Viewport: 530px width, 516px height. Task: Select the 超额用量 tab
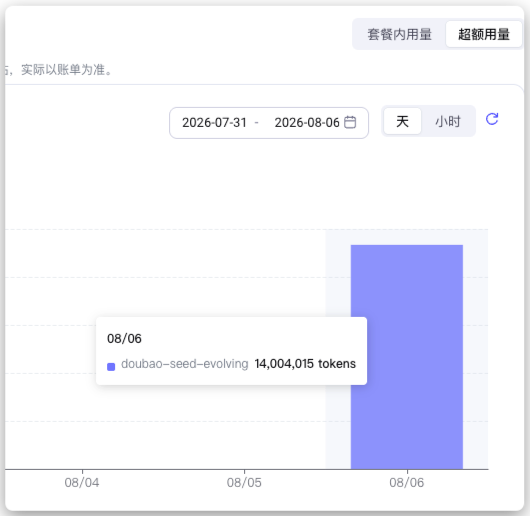[x=484, y=34]
